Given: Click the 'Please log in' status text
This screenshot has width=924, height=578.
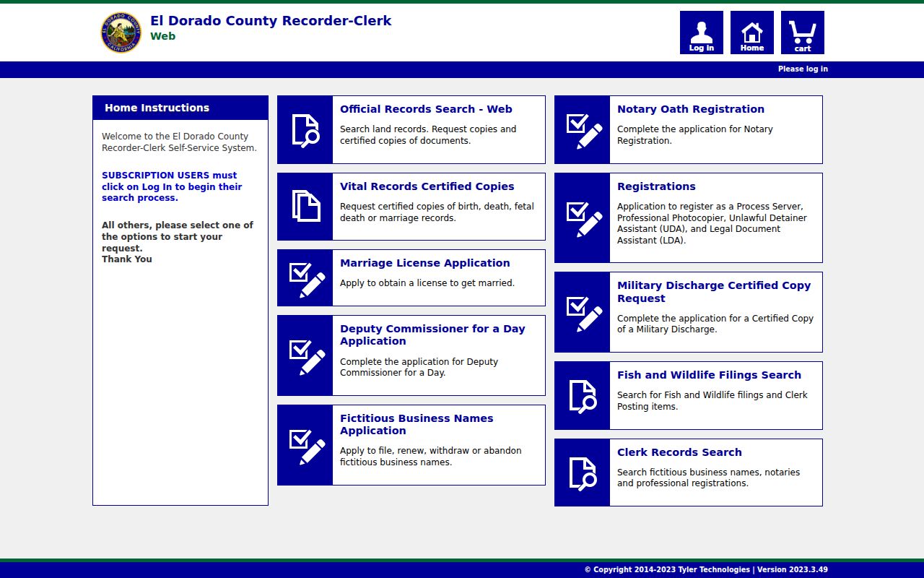Looking at the screenshot, I should (x=803, y=69).
